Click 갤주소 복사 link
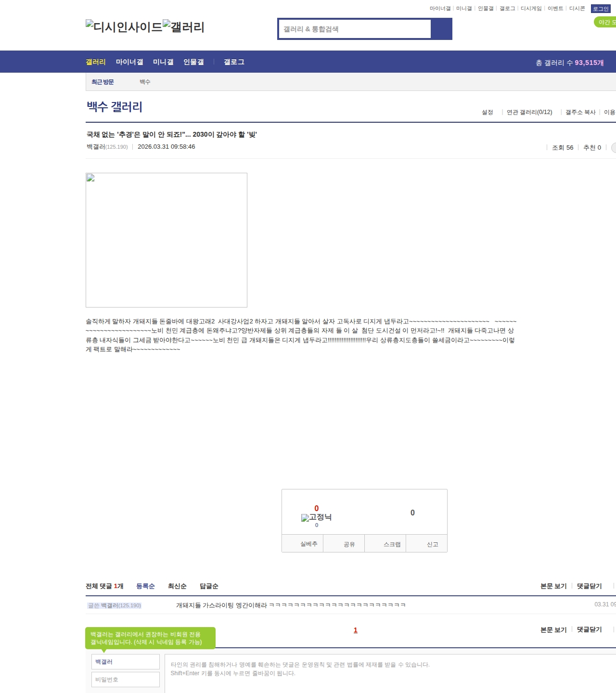The width and height of the screenshot is (616, 693). point(580,112)
